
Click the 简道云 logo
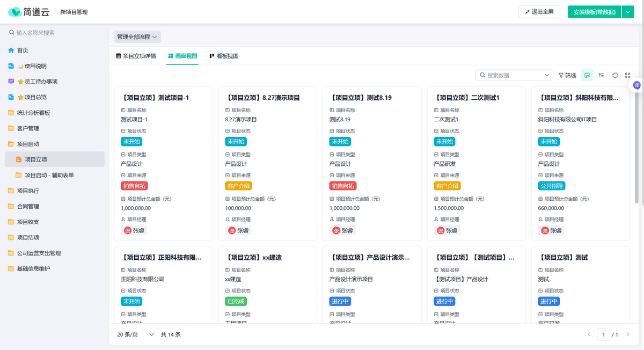[31, 12]
